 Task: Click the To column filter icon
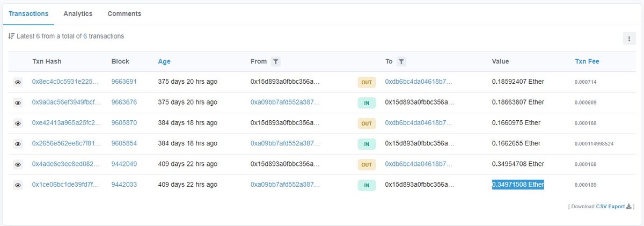click(x=401, y=62)
